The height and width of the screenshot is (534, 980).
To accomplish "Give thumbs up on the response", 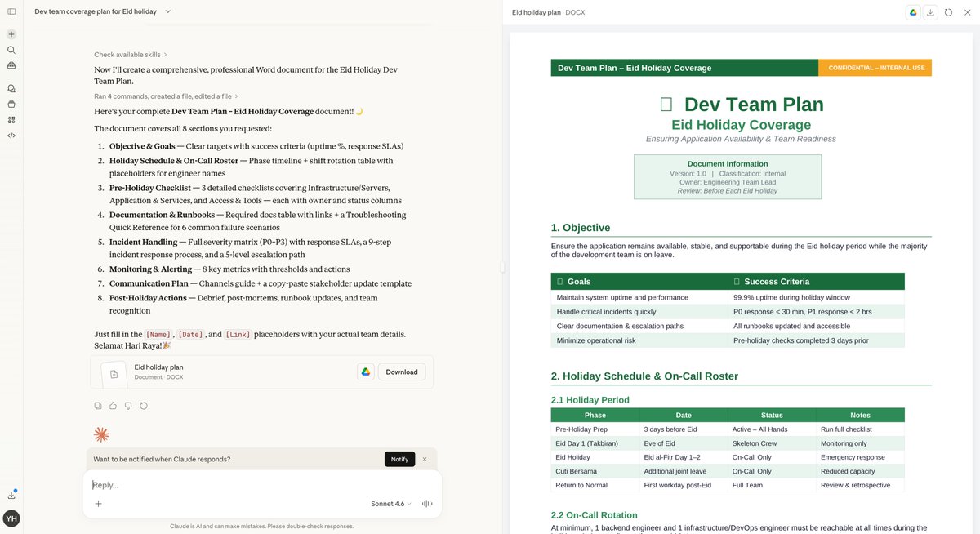I will [113, 406].
